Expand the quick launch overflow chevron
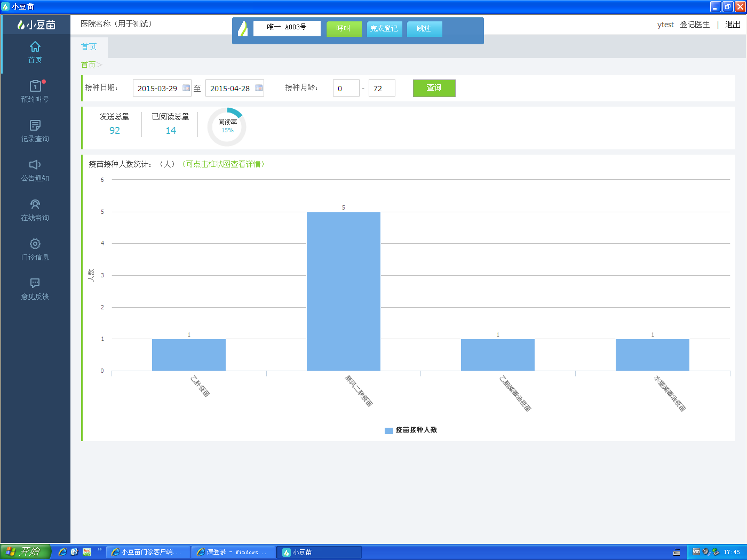The height and width of the screenshot is (560, 747). 99,549
